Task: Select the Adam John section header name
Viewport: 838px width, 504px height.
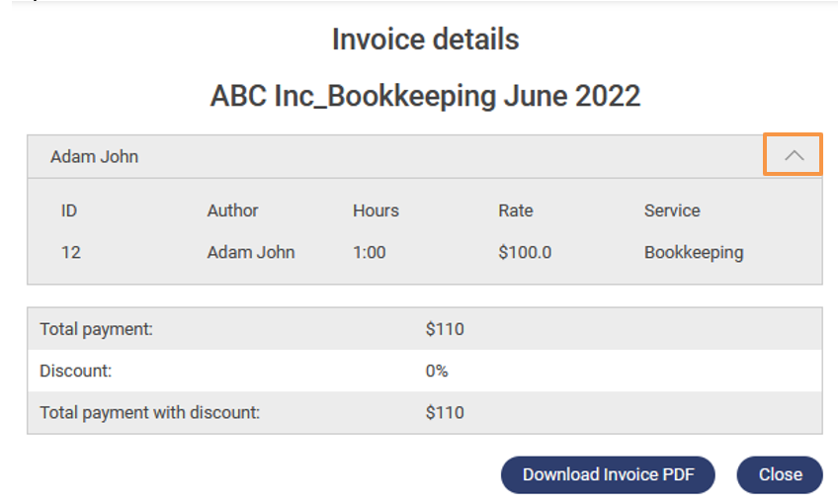Action: 95,156
